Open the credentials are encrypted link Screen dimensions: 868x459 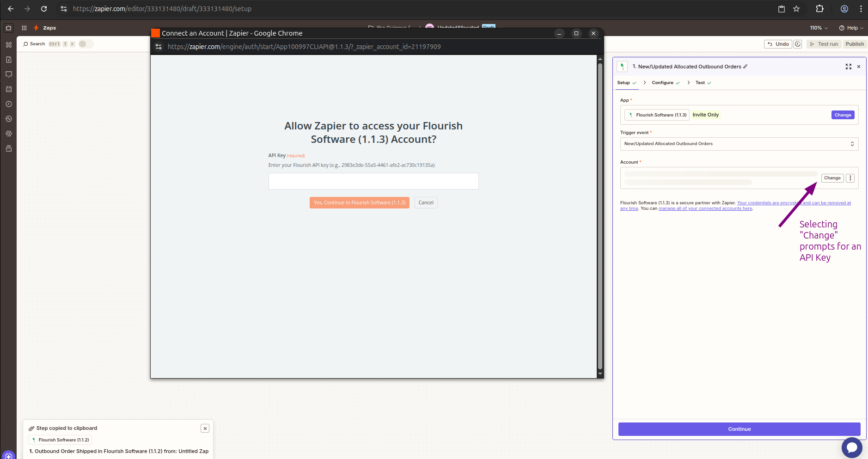point(794,203)
